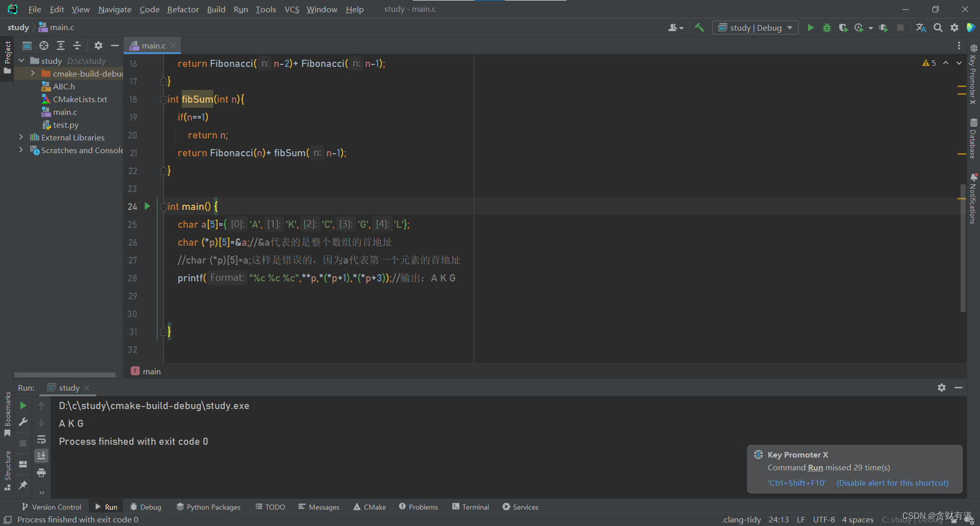Screen dimensions: 980x526
Task: Go to previous highlighted warning arrow
Action: point(946,63)
